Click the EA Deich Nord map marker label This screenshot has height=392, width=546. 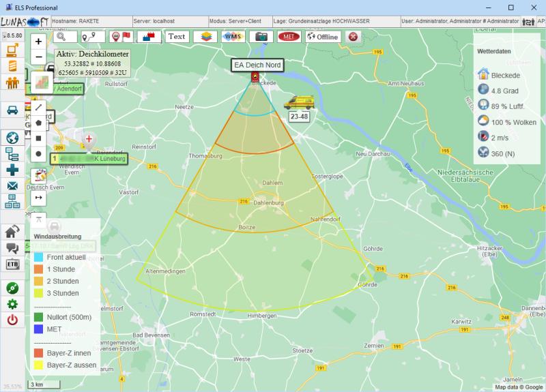coord(257,65)
